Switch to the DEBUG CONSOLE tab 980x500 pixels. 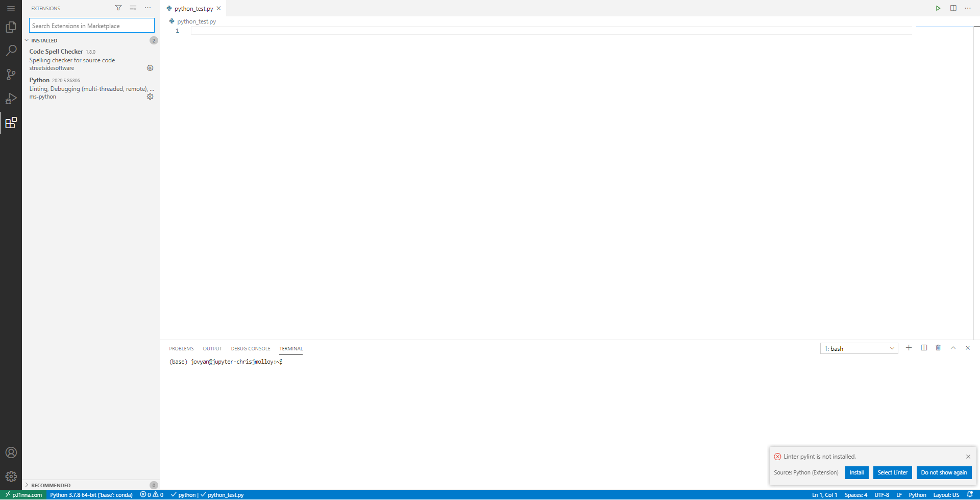point(251,349)
